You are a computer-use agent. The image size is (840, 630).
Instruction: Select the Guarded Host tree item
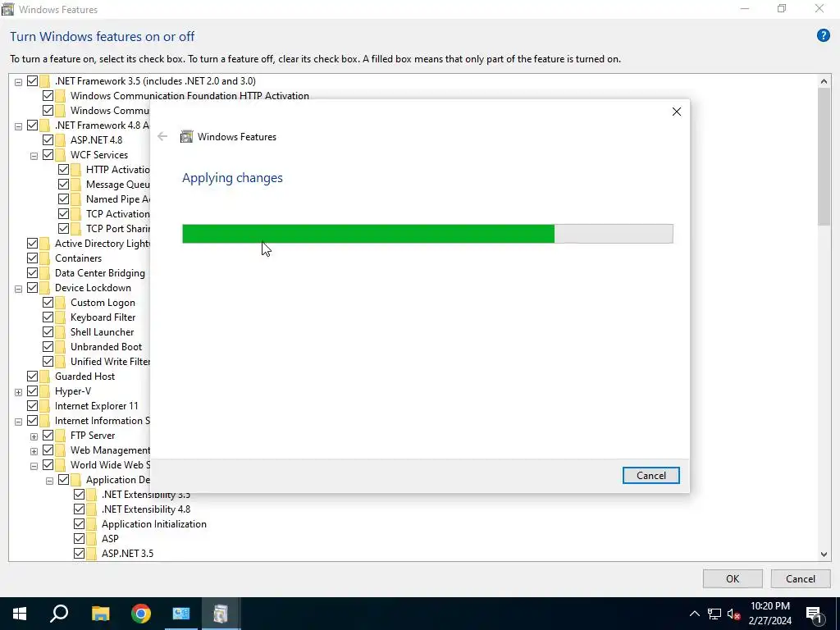[84, 376]
